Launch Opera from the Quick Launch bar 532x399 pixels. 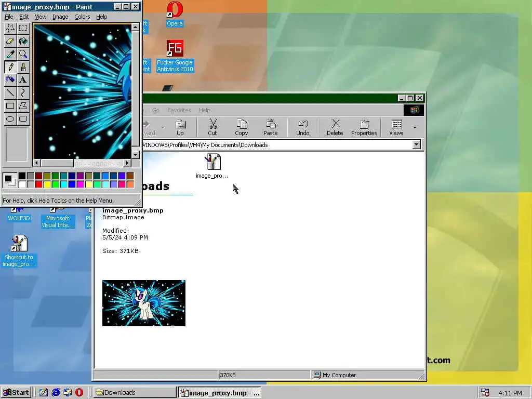pos(79,392)
